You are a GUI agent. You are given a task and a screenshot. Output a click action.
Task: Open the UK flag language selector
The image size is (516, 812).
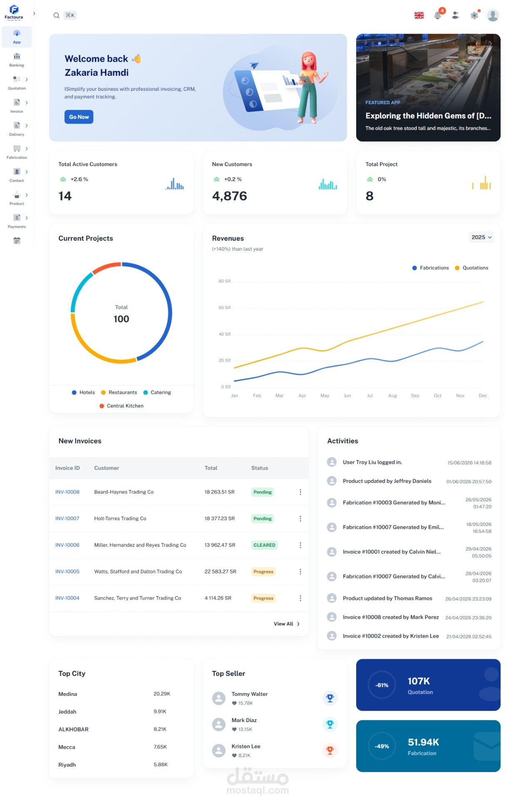[419, 15]
